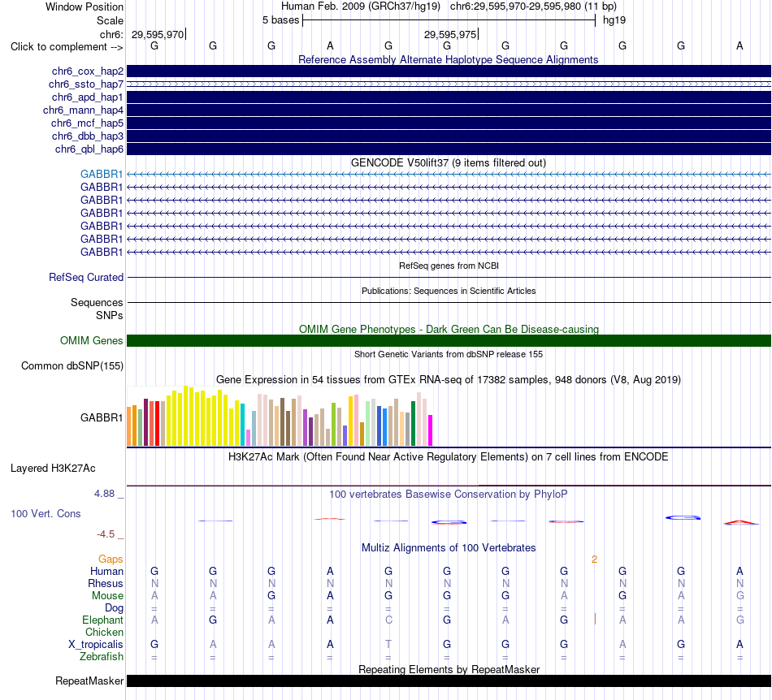This screenshot has height=700, width=772.
Task: Open 'Repeating Elements by RepeatMasker' title
Action: [x=449, y=669]
